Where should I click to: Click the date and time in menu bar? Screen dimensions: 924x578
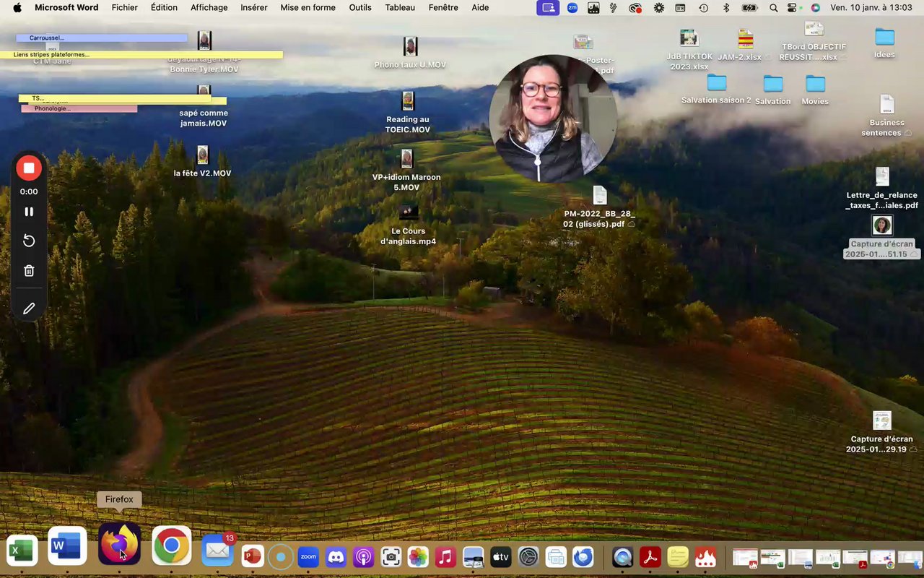(871, 8)
